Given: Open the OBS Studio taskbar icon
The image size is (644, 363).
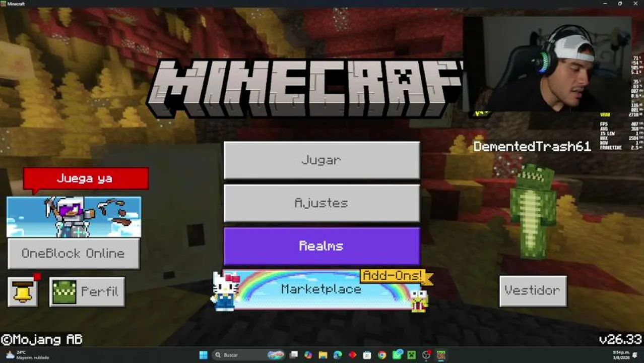Looking at the screenshot, I should [x=426, y=355].
